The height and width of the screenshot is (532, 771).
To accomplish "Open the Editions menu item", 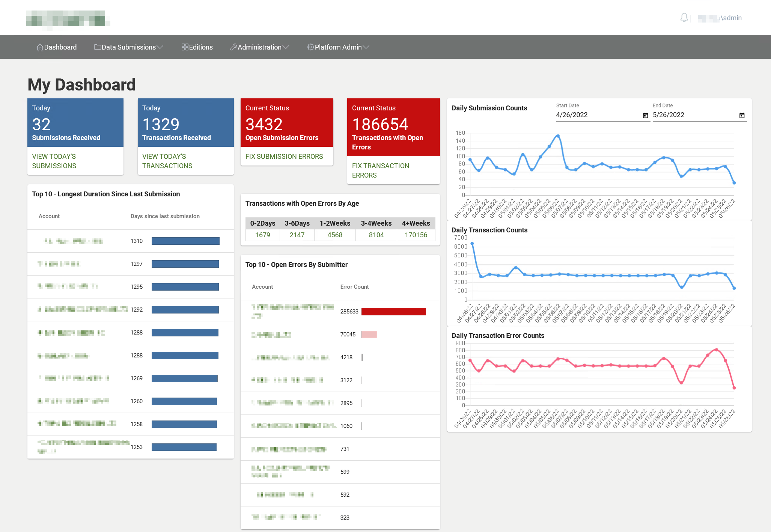I will click(x=200, y=47).
